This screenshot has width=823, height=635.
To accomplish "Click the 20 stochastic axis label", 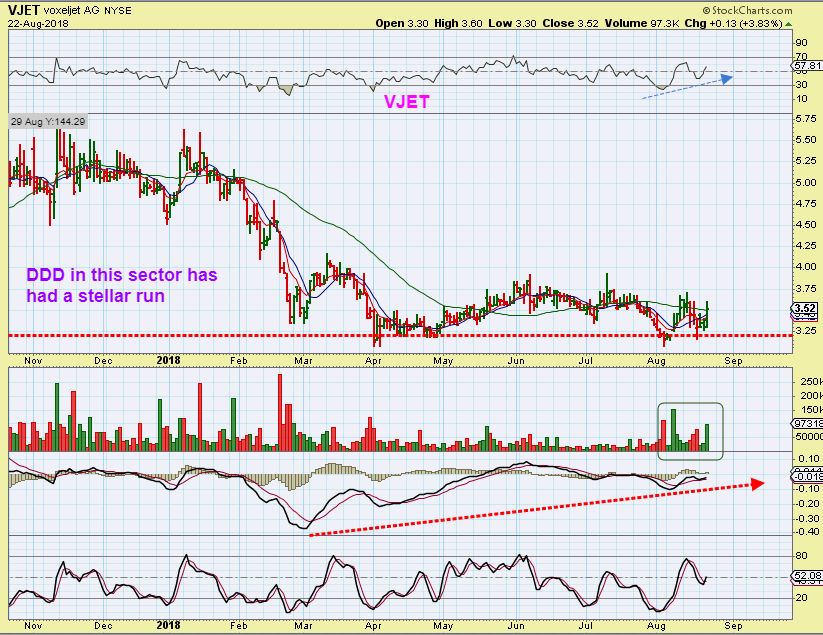I will coord(801,597).
